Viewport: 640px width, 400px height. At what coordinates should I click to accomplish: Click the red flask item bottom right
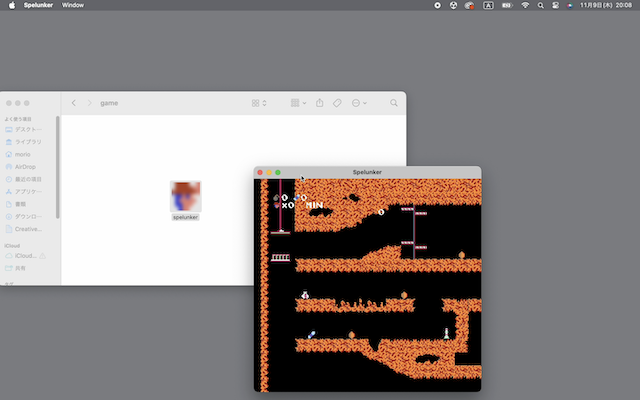447,333
